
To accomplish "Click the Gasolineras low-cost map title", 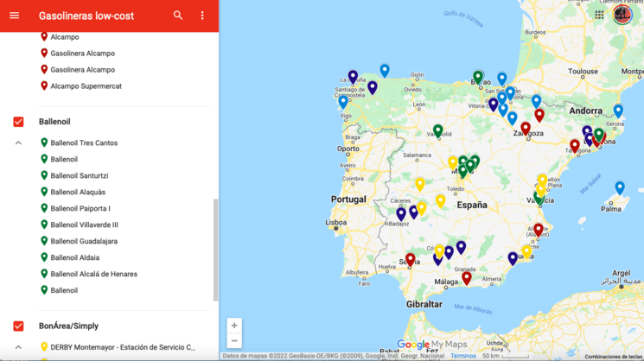I will click(x=86, y=16).
